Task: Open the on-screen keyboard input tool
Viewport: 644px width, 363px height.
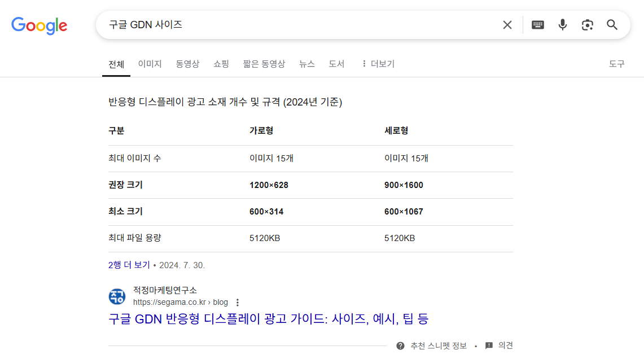Action: [538, 25]
